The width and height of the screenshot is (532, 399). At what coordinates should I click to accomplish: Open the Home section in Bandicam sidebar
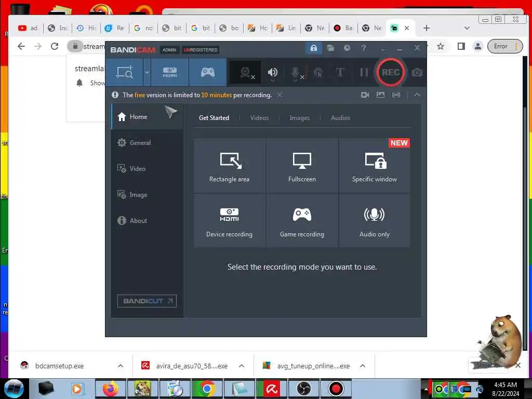[147, 117]
